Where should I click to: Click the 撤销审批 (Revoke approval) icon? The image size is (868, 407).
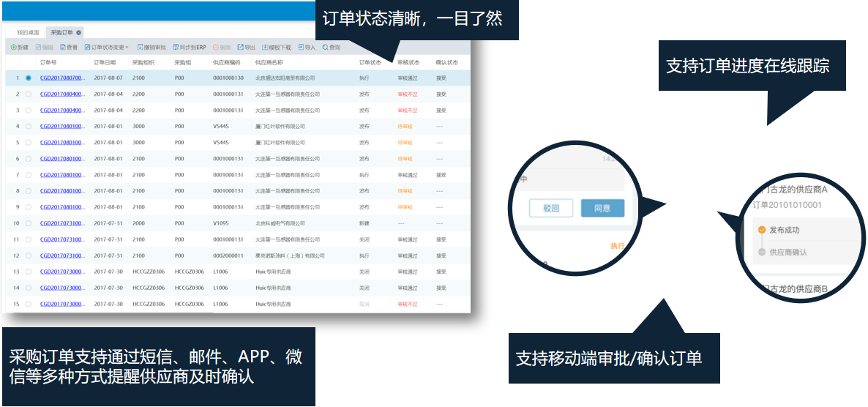point(140,48)
